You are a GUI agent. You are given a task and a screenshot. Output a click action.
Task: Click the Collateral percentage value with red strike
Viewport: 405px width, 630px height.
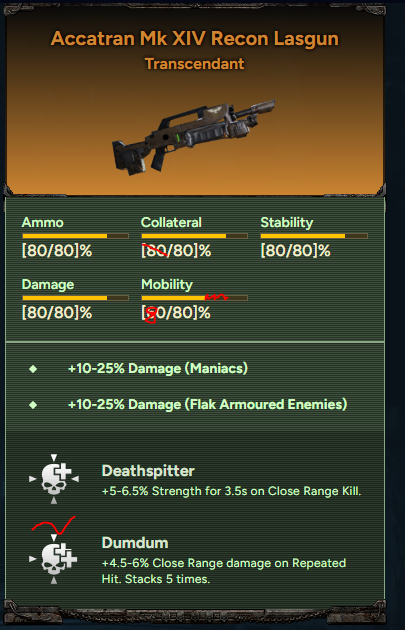point(176,252)
